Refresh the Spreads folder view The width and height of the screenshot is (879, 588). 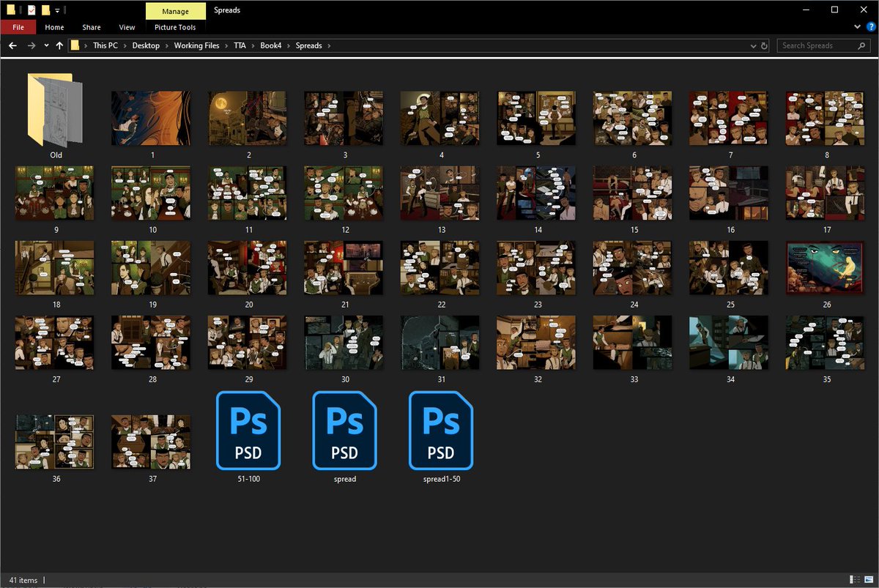(x=765, y=45)
